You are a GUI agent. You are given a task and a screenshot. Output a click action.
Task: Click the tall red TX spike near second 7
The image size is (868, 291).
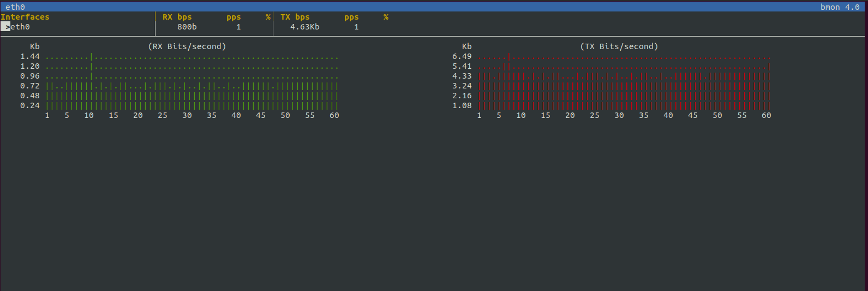tap(509, 81)
